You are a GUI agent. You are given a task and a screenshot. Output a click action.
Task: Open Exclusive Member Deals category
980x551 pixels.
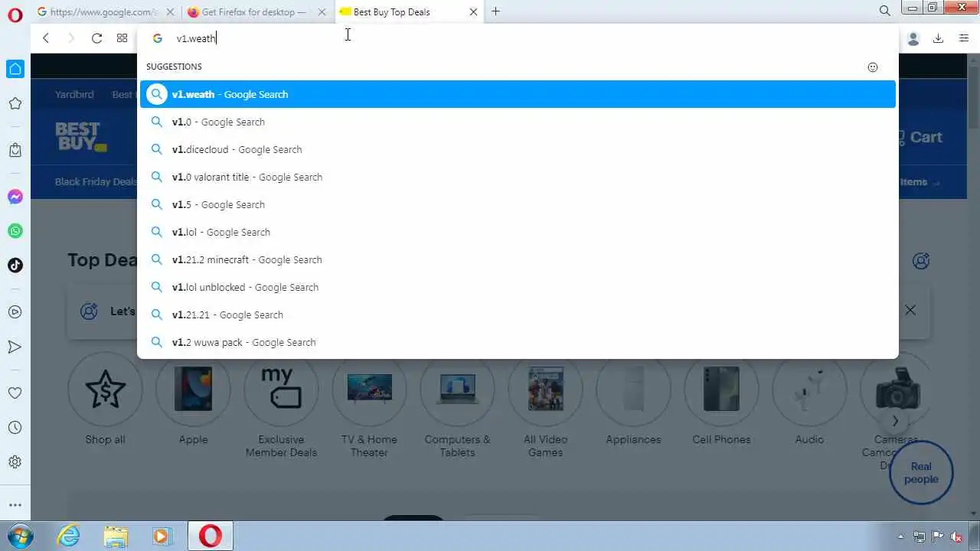coord(281,404)
